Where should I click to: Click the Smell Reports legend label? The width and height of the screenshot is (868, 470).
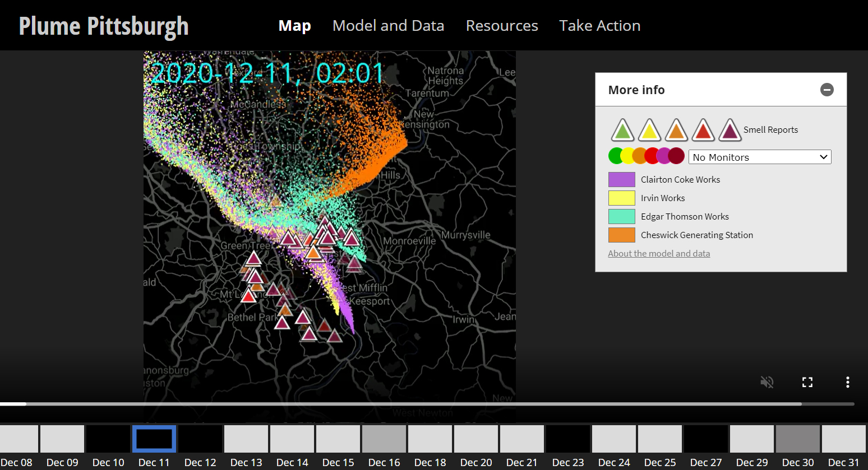coord(770,129)
